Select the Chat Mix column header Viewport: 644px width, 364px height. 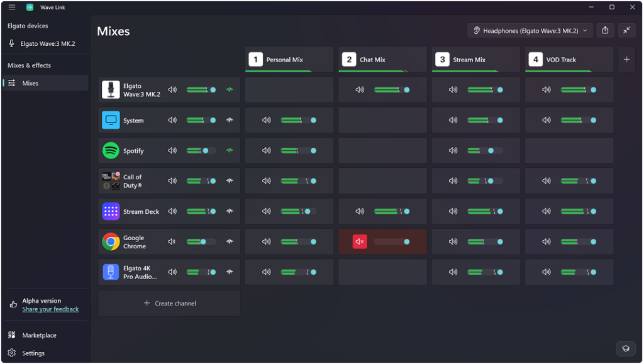383,60
